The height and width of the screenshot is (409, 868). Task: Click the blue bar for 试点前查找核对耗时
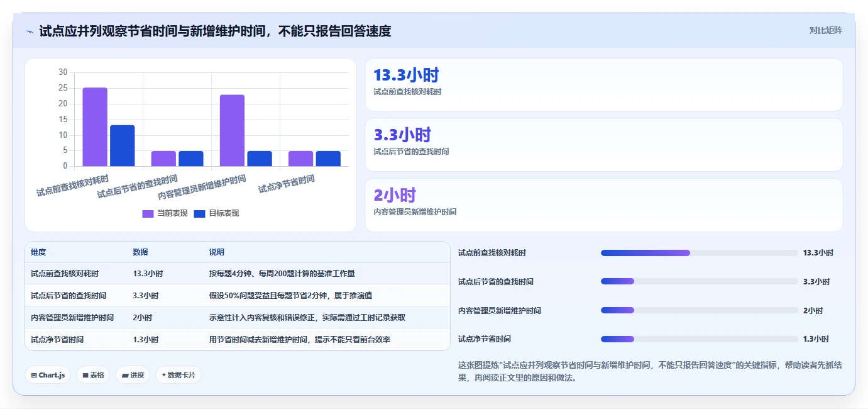[123, 146]
